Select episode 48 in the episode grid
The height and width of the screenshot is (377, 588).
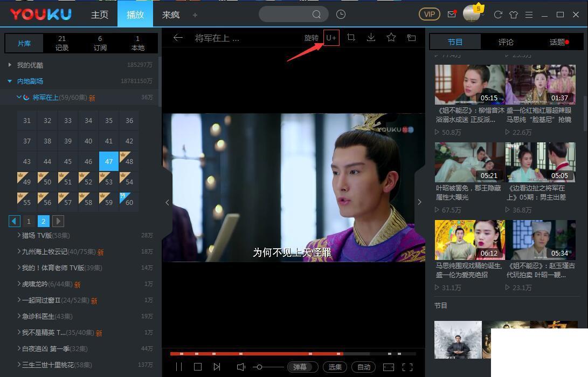coord(129,161)
